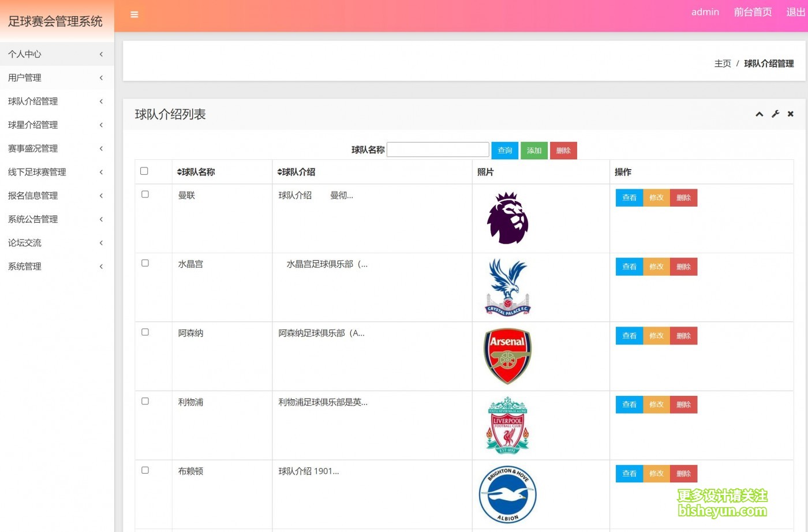Navigate to 主页 in the breadcrumb
808x532 pixels.
pyautogui.click(x=723, y=63)
